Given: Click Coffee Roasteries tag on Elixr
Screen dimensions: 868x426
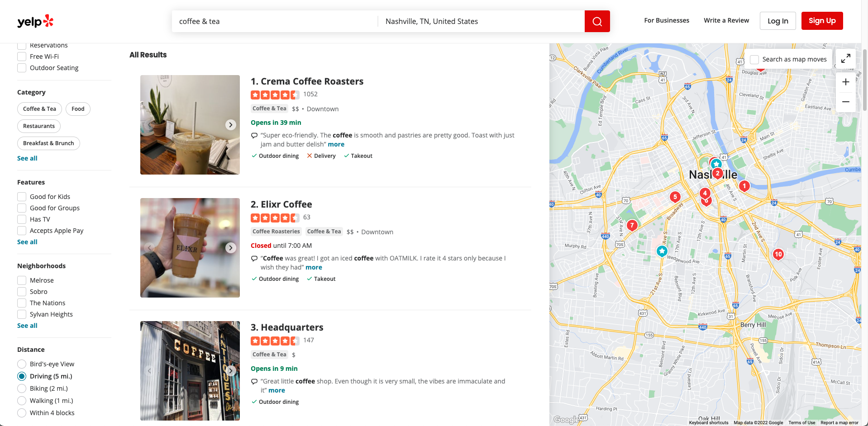Looking at the screenshot, I should [276, 232].
